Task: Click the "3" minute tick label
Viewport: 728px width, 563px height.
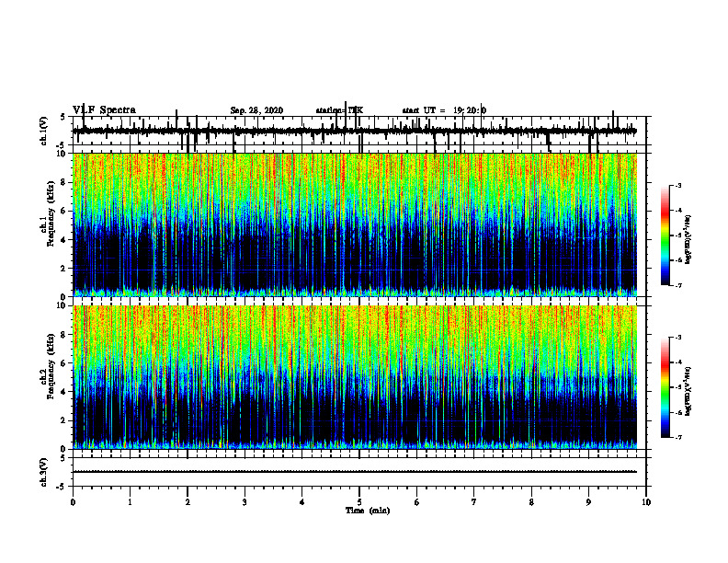Action: [x=245, y=502]
